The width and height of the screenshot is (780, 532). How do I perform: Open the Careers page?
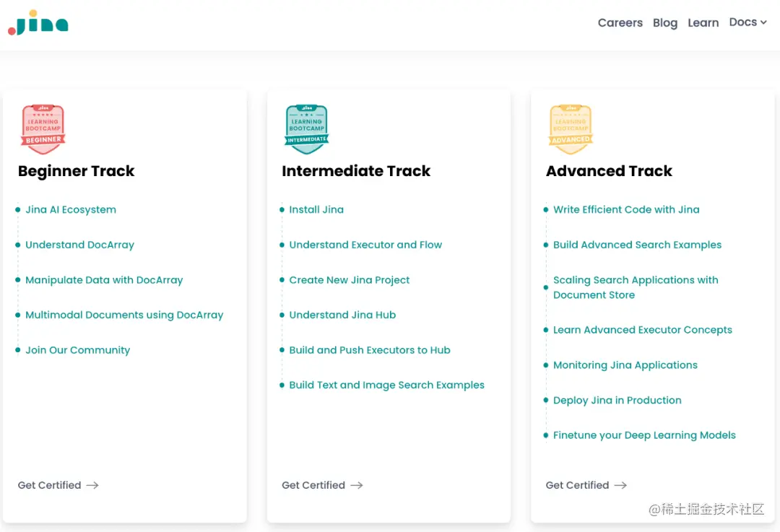pos(620,23)
